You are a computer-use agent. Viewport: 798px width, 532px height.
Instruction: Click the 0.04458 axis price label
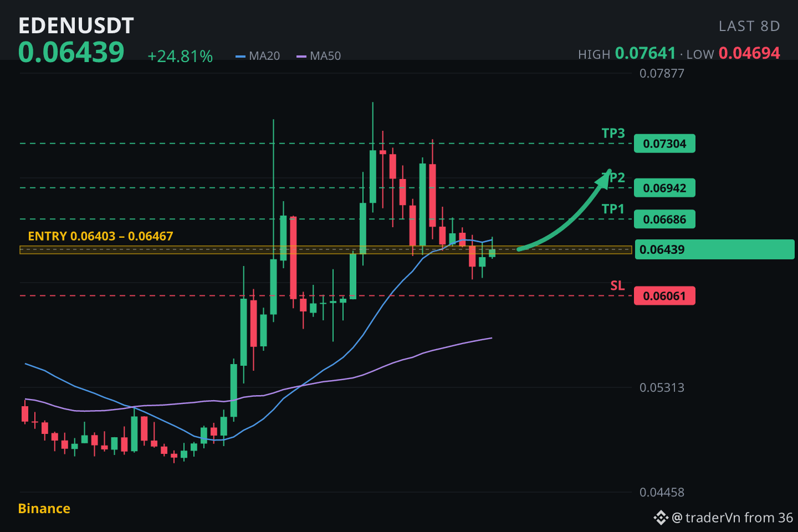(x=662, y=492)
